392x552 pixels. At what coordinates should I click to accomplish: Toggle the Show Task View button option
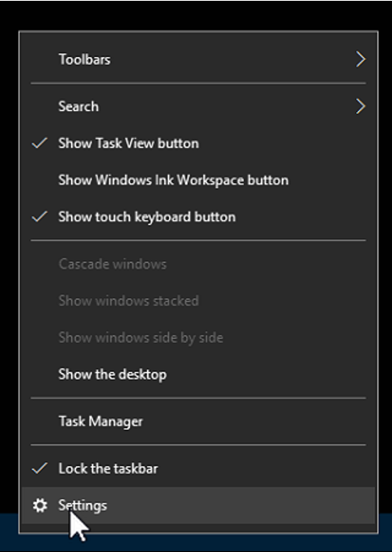click(x=198, y=143)
